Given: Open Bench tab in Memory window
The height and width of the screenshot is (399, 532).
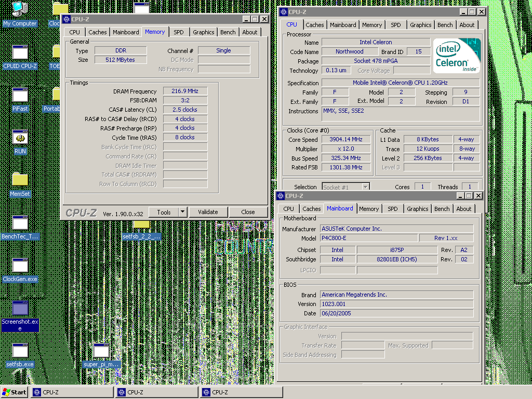Looking at the screenshot, I should tap(228, 32).
